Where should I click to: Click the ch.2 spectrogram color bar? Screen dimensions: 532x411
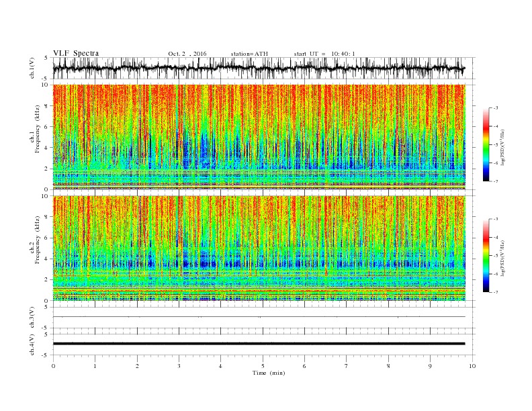[x=486, y=256]
